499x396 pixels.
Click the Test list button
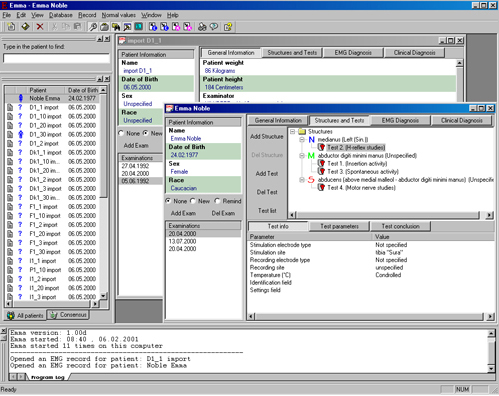(x=267, y=211)
